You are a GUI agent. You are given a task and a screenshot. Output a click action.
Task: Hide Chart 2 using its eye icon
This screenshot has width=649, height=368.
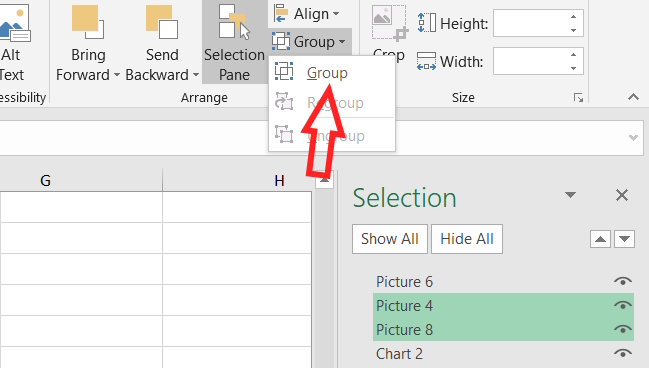click(x=623, y=354)
